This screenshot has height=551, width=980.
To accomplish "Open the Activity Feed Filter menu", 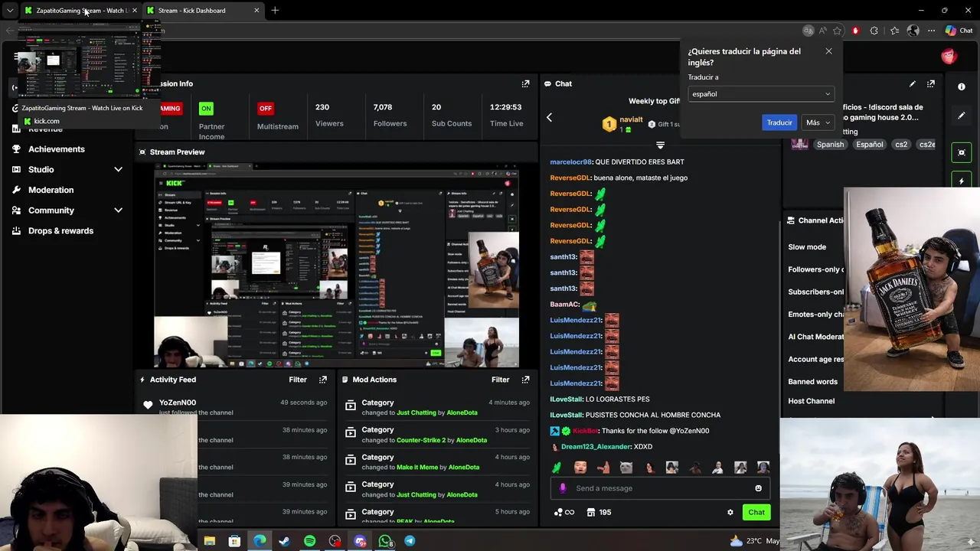I will (298, 380).
